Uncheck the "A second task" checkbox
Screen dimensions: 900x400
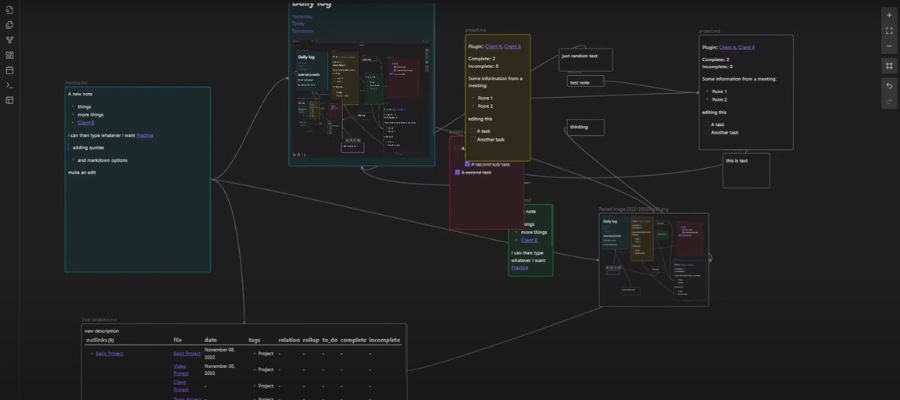coord(458,172)
